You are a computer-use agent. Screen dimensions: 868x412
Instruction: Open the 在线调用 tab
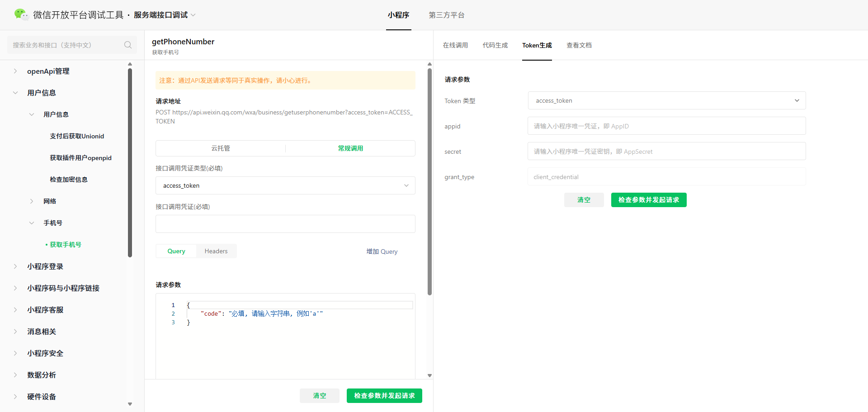(x=455, y=45)
